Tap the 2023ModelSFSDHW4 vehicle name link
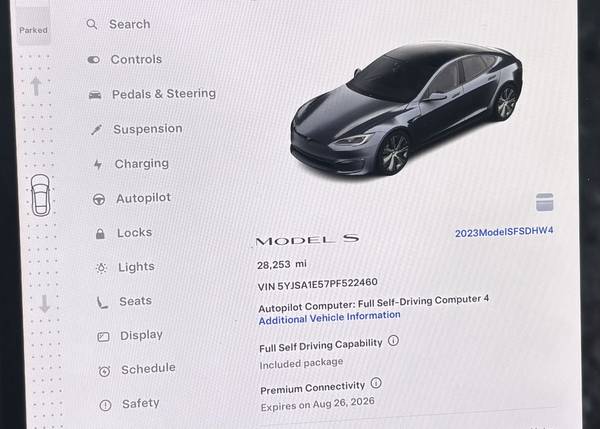 click(504, 232)
